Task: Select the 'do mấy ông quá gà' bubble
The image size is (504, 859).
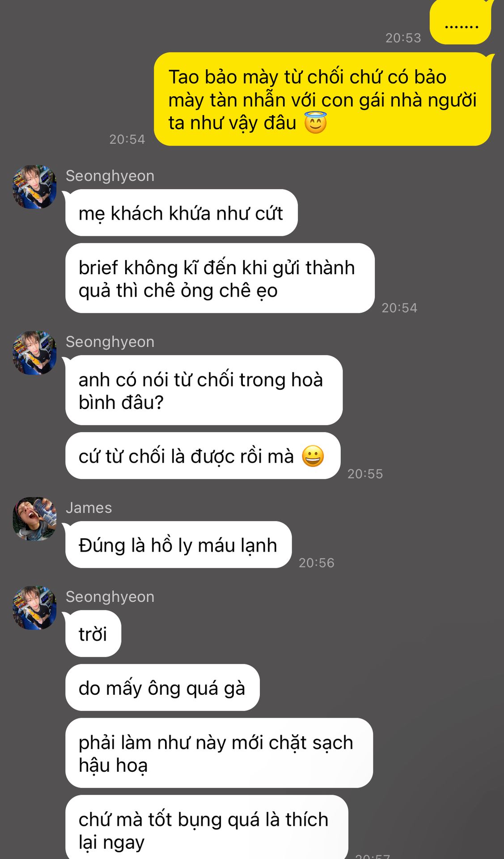Action: click(x=162, y=687)
